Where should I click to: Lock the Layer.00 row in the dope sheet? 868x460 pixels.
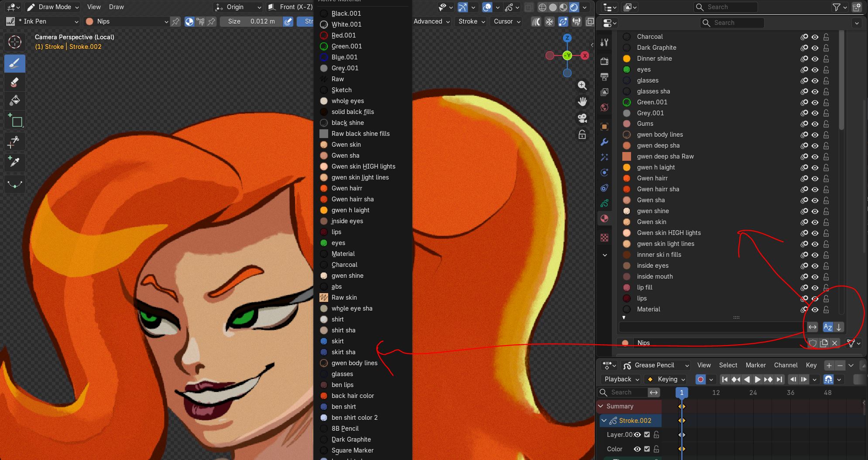(x=656, y=435)
